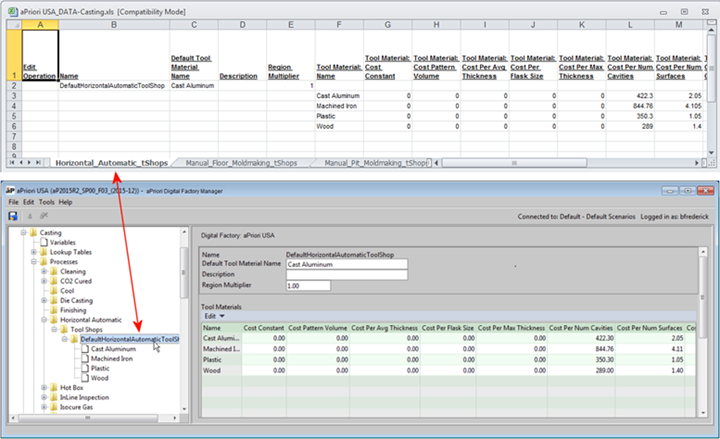
Task: Click 350.30 value in Plastic row
Action: click(x=580, y=360)
